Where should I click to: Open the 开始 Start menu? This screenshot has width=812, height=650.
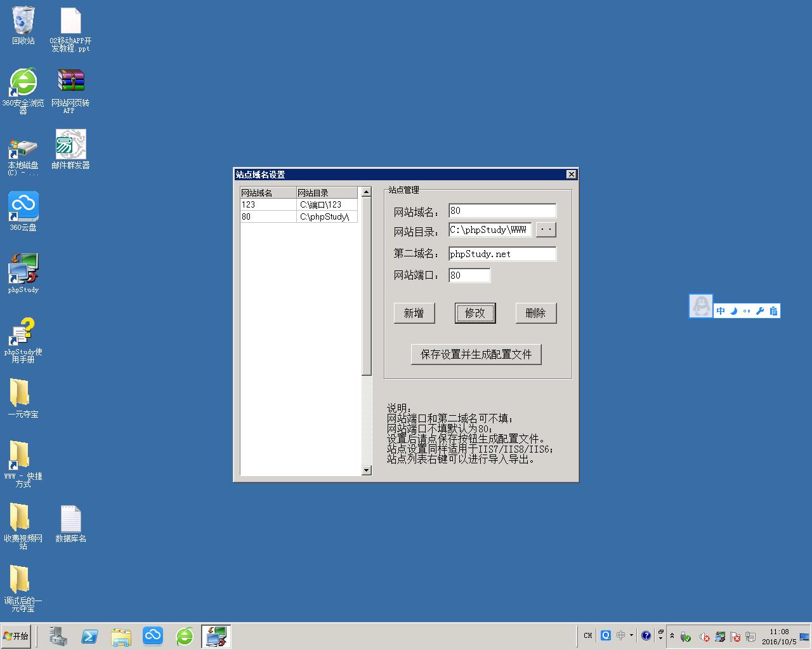pos(16,636)
